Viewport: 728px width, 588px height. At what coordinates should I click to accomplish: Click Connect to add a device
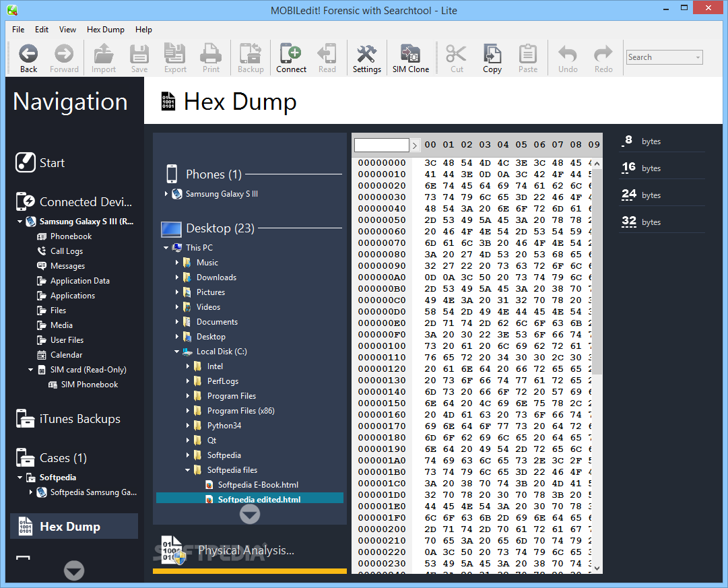(x=291, y=58)
